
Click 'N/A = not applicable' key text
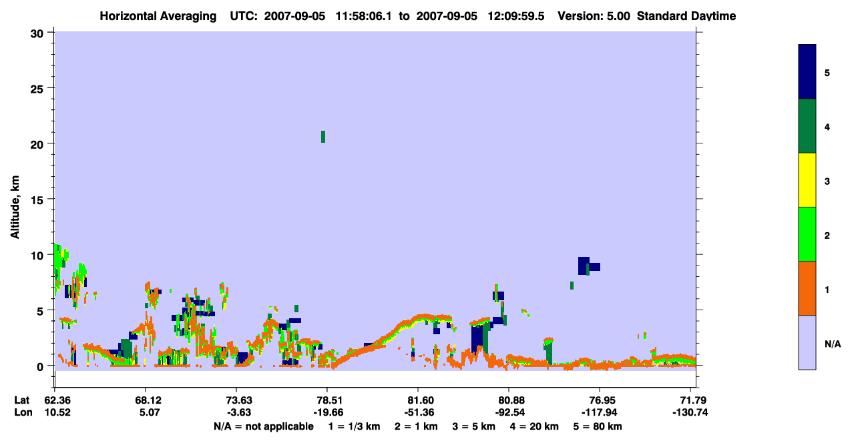(263, 426)
